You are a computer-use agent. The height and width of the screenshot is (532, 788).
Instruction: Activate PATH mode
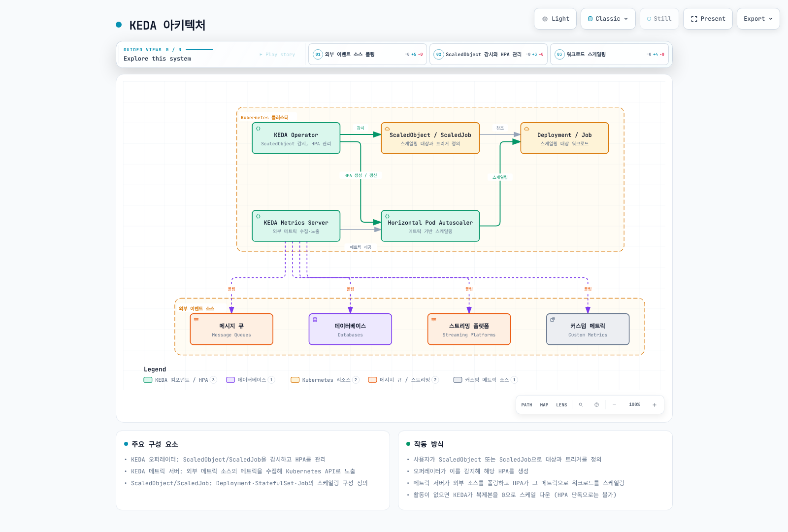(x=526, y=405)
